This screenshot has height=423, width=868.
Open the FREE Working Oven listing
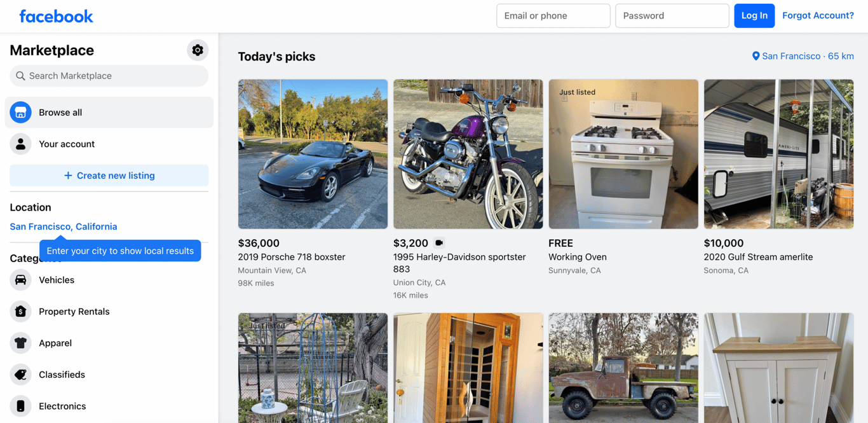[623, 155]
